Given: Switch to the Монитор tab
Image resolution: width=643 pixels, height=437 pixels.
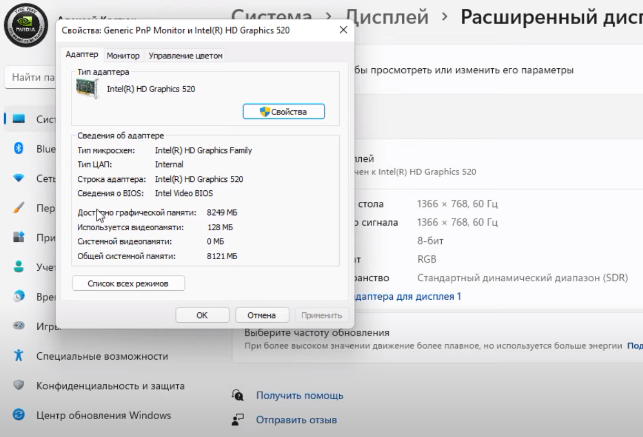Looking at the screenshot, I should tap(123, 55).
